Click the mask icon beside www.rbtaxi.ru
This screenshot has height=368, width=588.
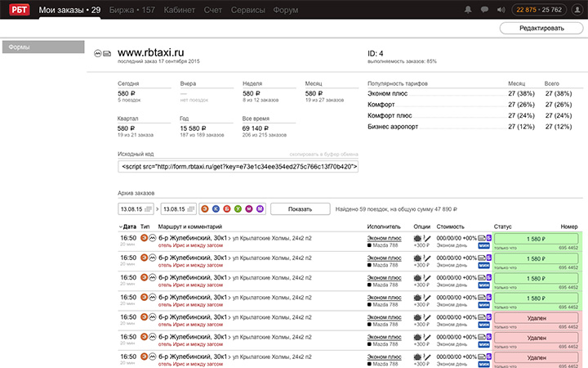pyautogui.click(x=98, y=53)
